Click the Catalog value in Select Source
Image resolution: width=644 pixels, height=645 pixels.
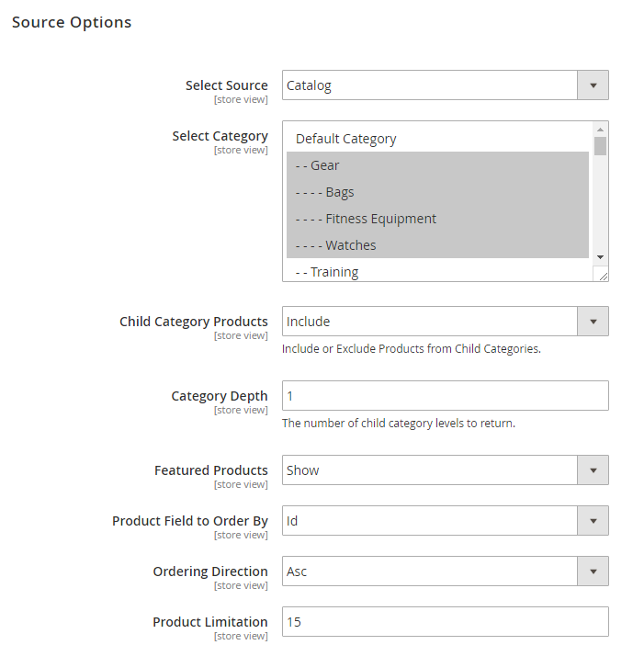309,85
